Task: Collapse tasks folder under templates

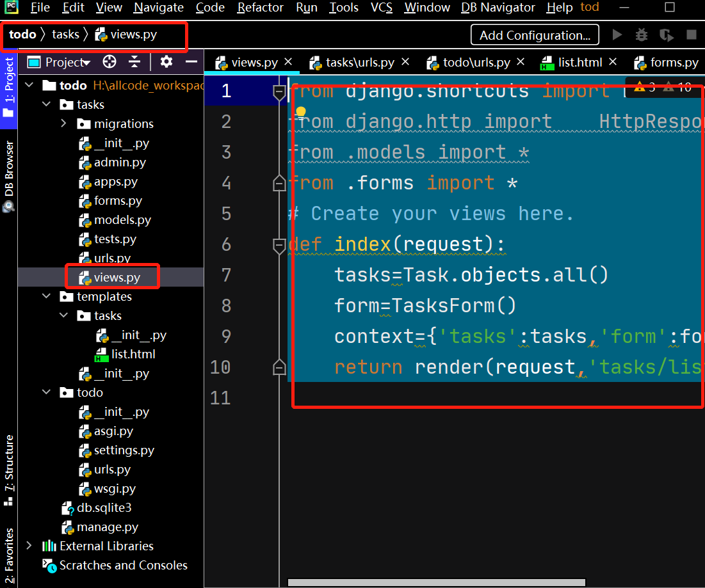Action: (x=63, y=315)
